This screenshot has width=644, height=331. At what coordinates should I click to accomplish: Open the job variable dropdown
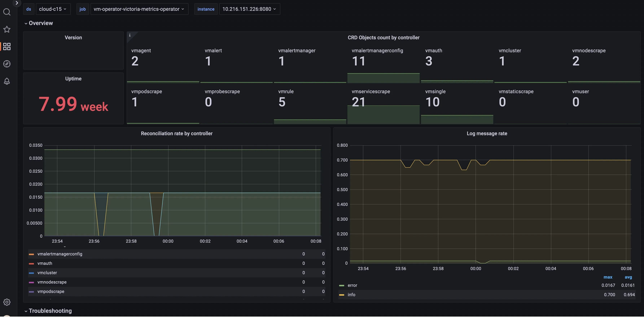[x=139, y=9]
